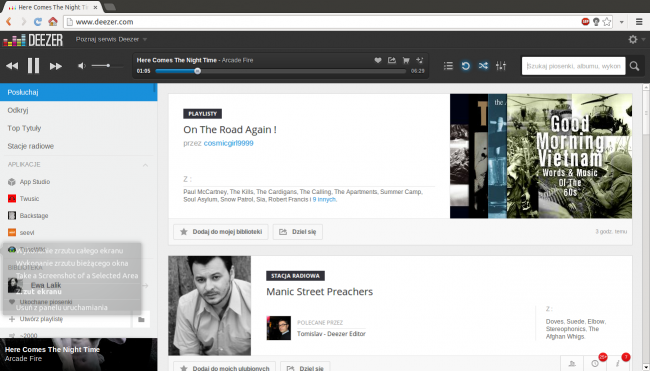Open the browser hamburger menu
This screenshot has height=371, width=650.
click(x=640, y=22)
